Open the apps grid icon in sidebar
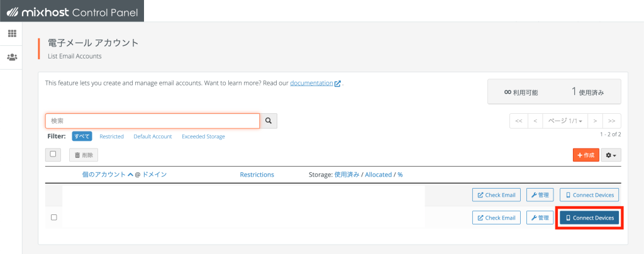644x254 pixels. (x=12, y=33)
